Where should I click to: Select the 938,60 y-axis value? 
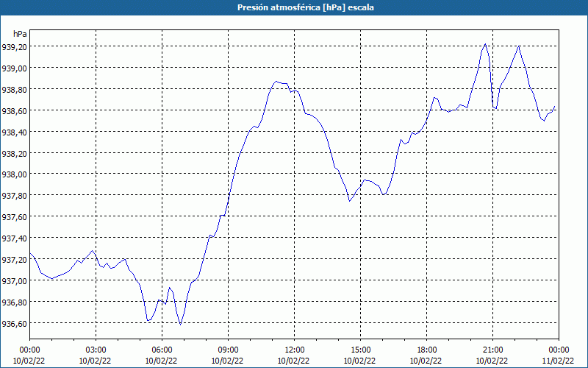coord(14,110)
